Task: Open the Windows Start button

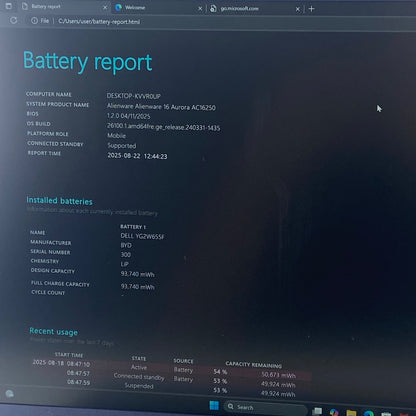Action: point(214,406)
